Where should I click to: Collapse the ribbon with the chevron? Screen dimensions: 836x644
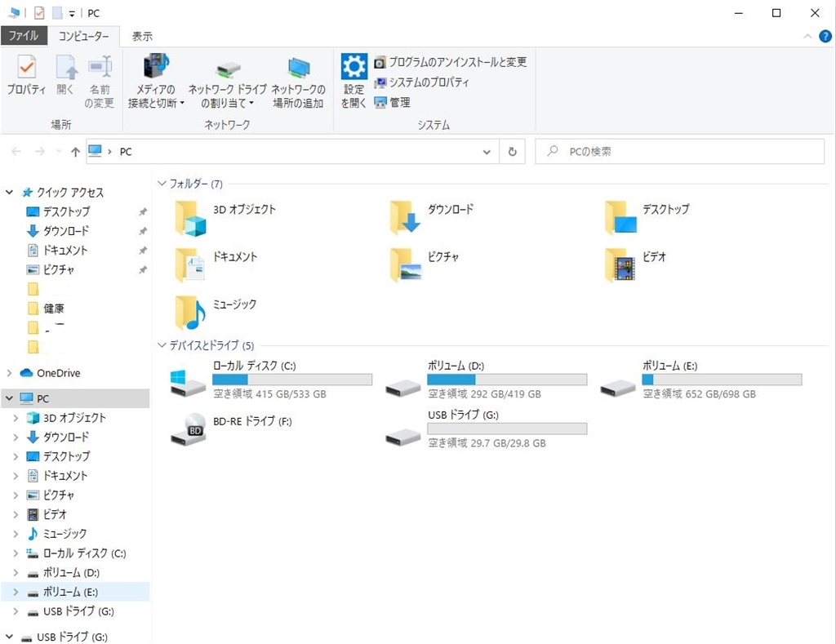pyautogui.click(x=807, y=36)
